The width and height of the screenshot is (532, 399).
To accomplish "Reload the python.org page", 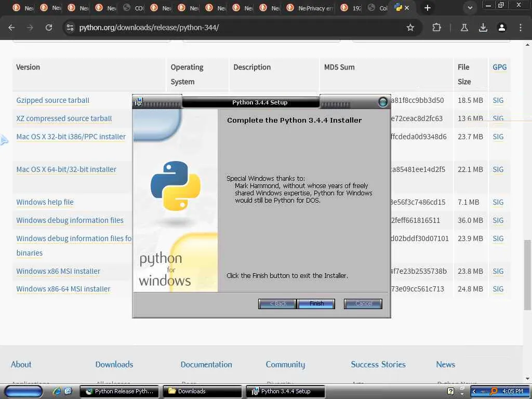I will coord(49,28).
